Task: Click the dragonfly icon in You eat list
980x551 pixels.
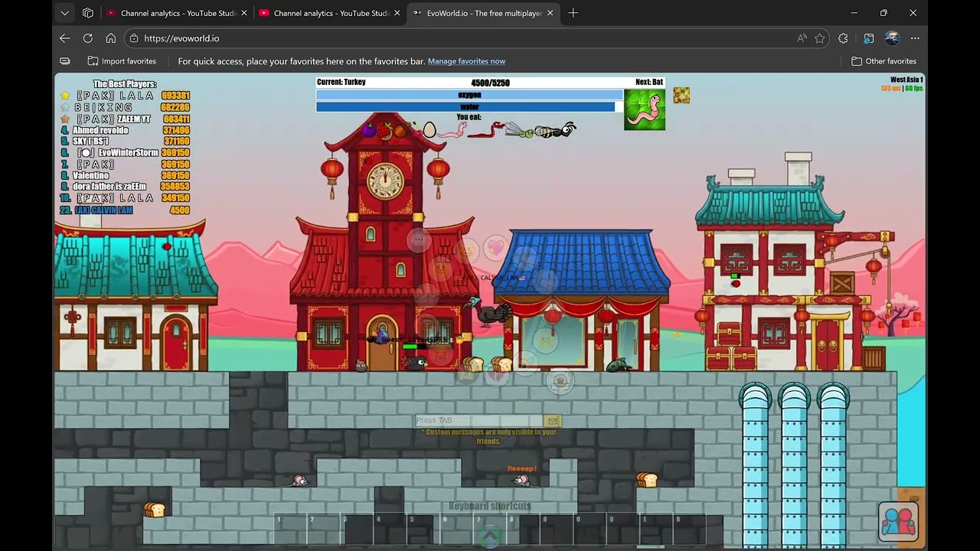Action: pyautogui.click(x=518, y=131)
